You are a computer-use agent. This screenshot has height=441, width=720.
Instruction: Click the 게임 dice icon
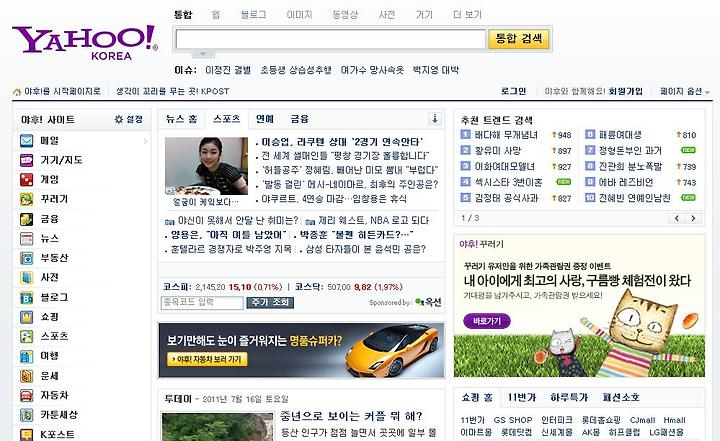point(27,179)
